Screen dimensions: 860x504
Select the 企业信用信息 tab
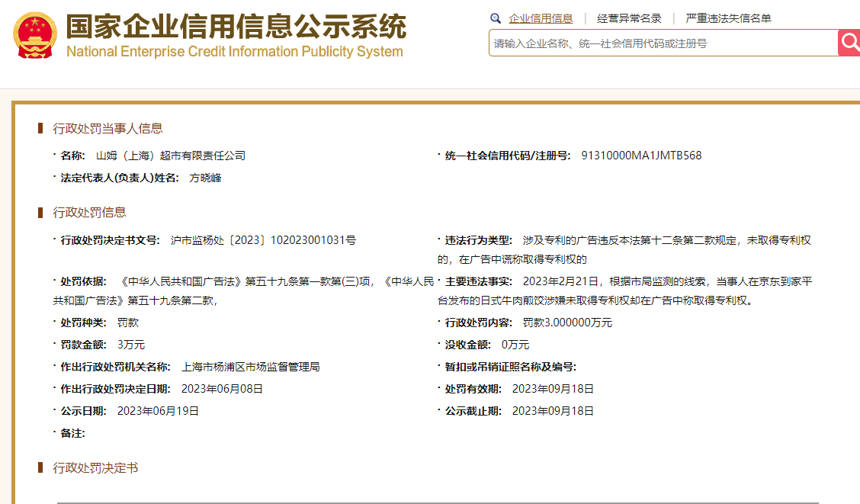(x=541, y=18)
